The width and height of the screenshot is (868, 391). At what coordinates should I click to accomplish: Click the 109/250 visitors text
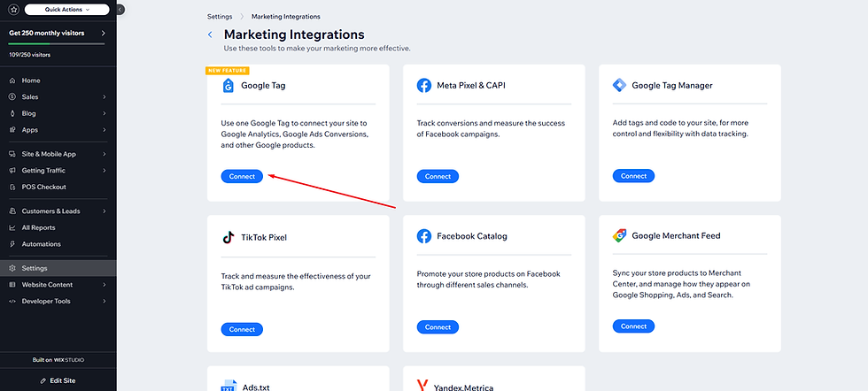(x=30, y=55)
